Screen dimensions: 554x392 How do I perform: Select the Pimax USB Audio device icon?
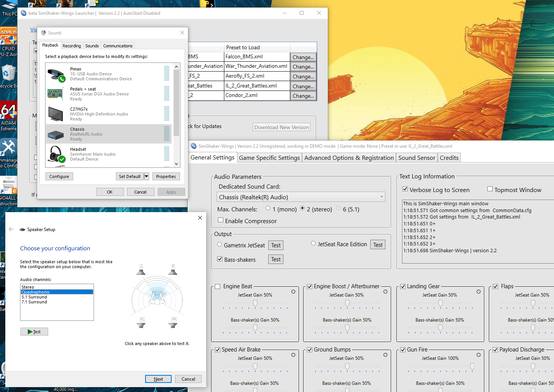(x=56, y=74)
